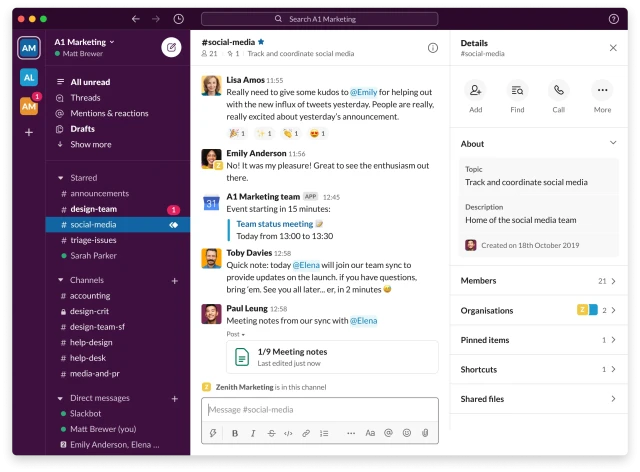The height and width of the screenshot is (472, 640).
Task: Toggle bold formatting in composer
Action: 236,433
